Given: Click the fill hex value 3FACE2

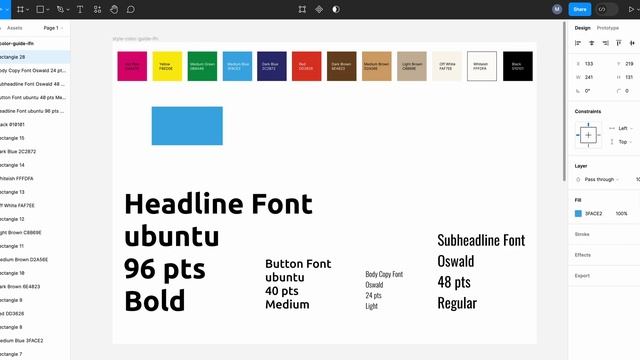Looking at the screenshot, I should (x=593, y=213).
